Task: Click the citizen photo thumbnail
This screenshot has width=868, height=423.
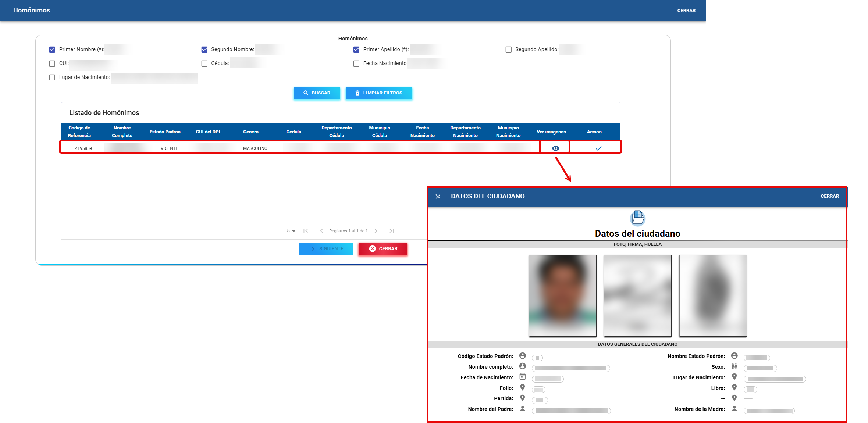Action: (562, 295)
